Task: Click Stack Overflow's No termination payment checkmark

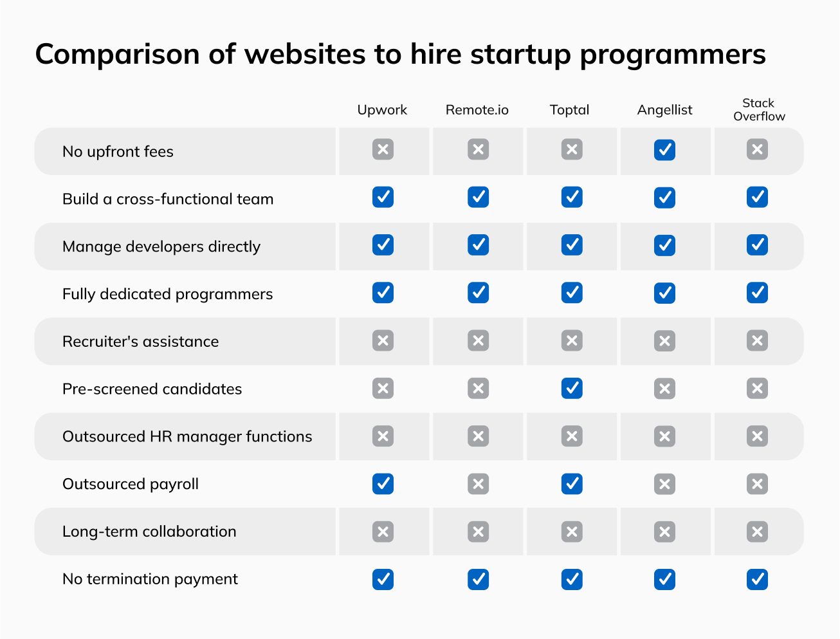Action: (x=757, y=579)
